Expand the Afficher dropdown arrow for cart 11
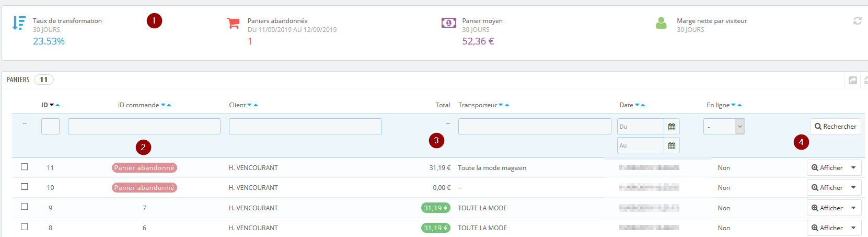 [853, 168]
